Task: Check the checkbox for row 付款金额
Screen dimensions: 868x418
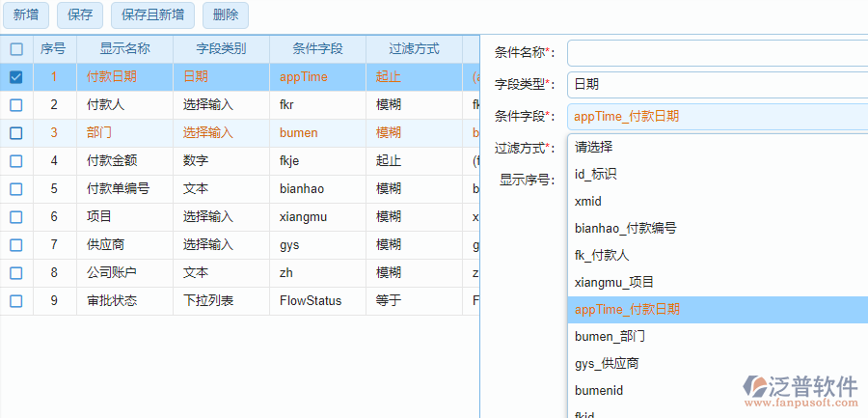Action: [16, 161]
